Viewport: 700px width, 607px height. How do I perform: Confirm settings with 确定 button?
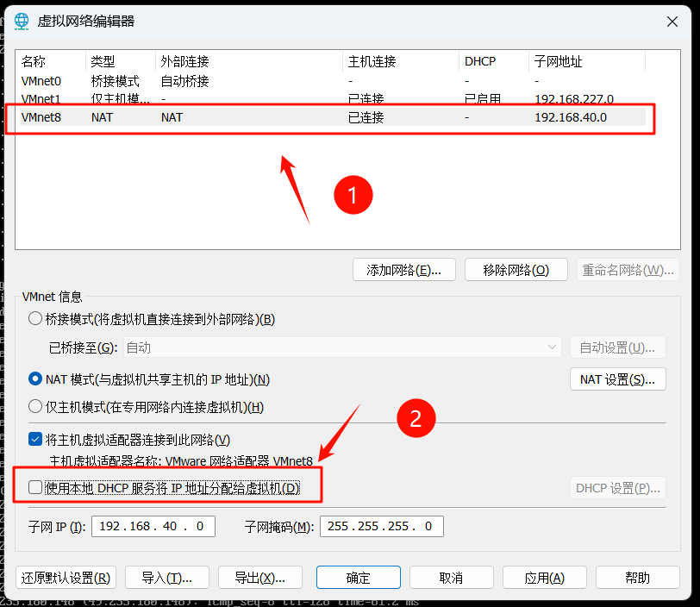pyautogui.click(x=358, y=577)
